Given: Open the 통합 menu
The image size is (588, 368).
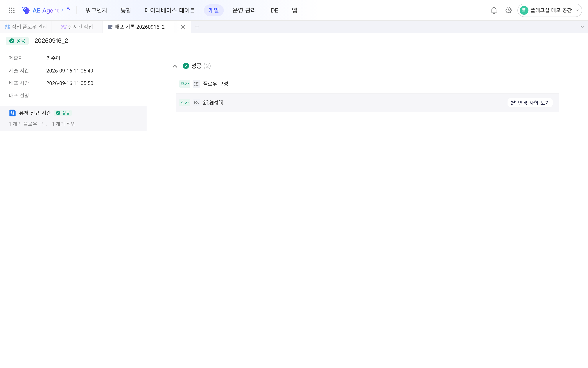Looking at the screenshot, I should (126, 10).
